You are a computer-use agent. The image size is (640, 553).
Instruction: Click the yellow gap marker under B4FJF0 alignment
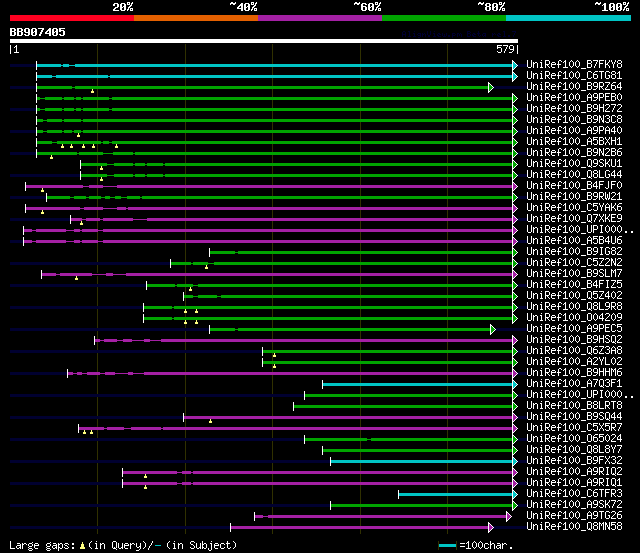point(42,190)
